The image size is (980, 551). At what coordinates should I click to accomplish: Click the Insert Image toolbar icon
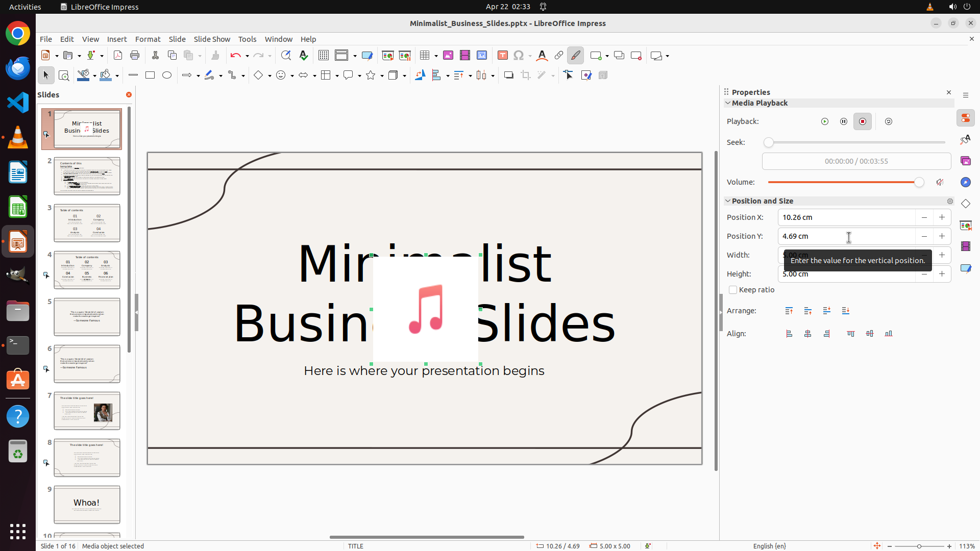pyautogui.click(x=448, y=56)
